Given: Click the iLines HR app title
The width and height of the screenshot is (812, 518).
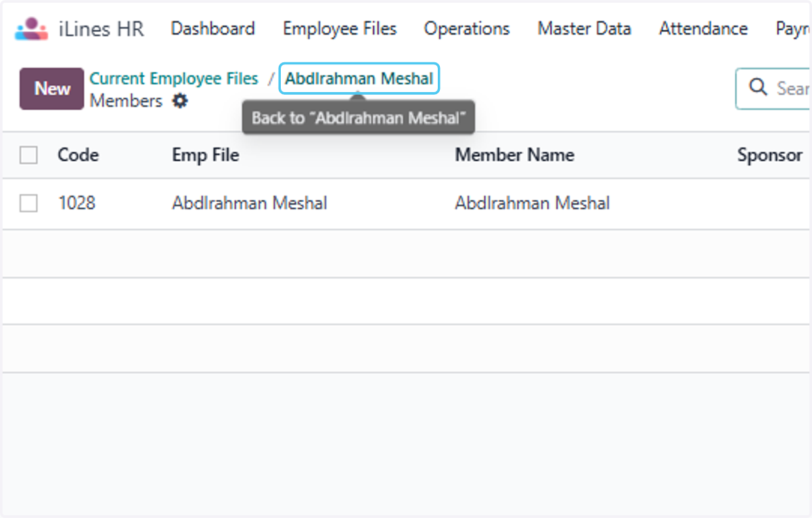Looking at the screenshot, I should click(x=101, y=29).
